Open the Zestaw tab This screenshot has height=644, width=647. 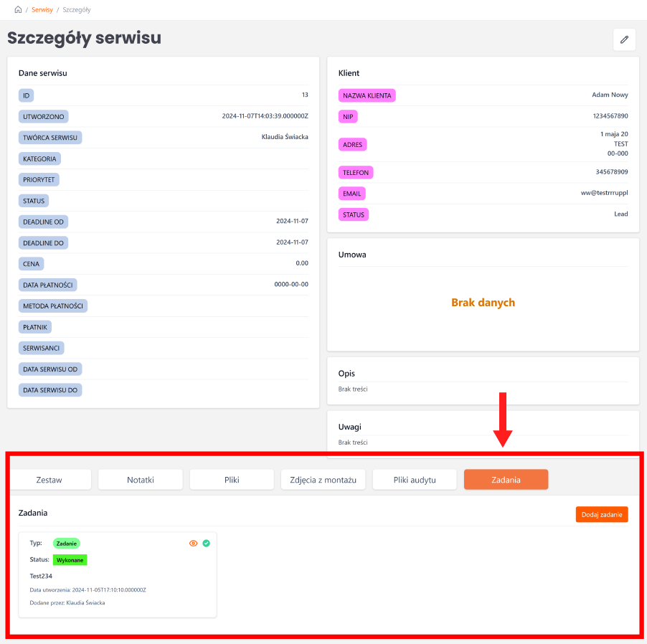(49, 480)
